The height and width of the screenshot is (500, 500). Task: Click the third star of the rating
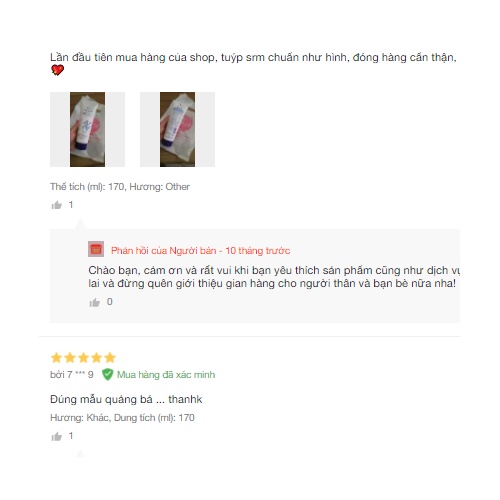83,358
